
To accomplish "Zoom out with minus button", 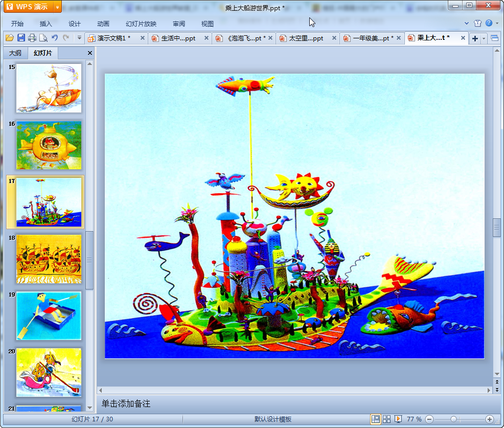I will click(x=429, y=419).
